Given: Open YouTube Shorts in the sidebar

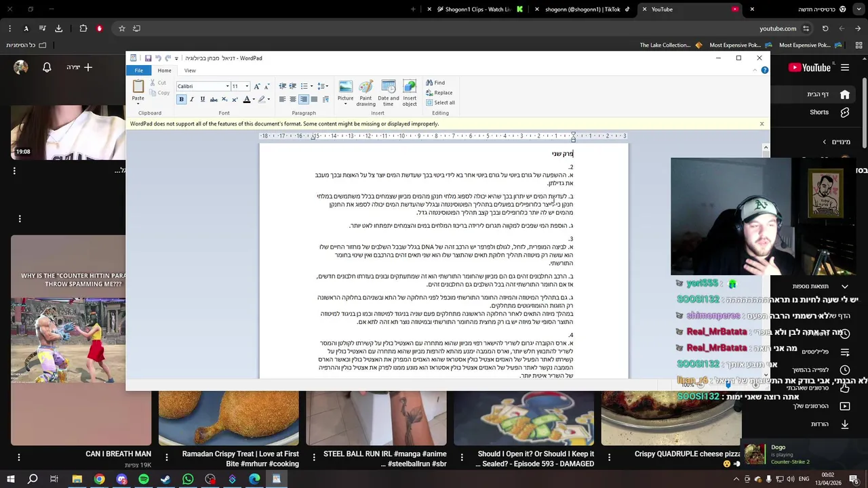Looking at the screenshot, I should (827, 113).
